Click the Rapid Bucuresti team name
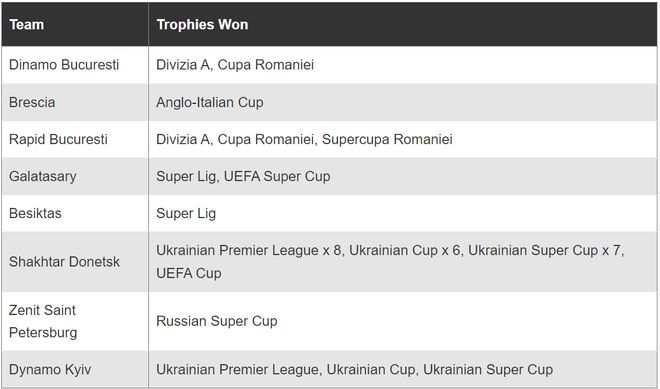 pos(58,139)
